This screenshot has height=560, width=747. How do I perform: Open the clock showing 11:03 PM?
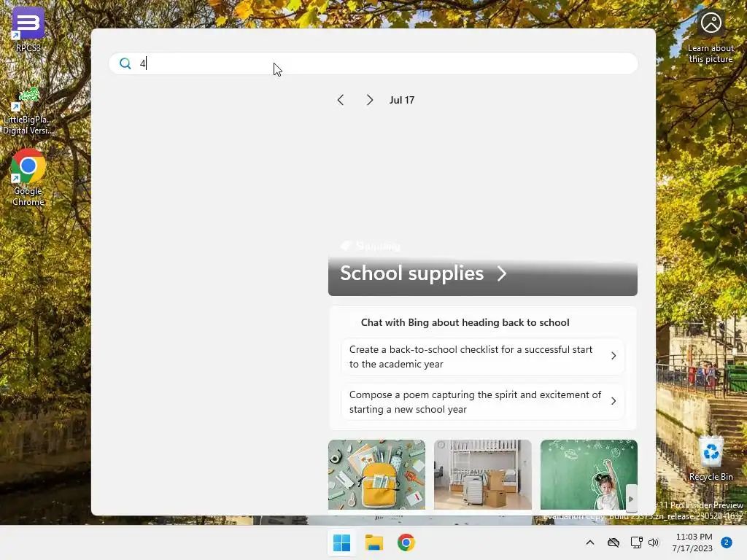(692, 542)
